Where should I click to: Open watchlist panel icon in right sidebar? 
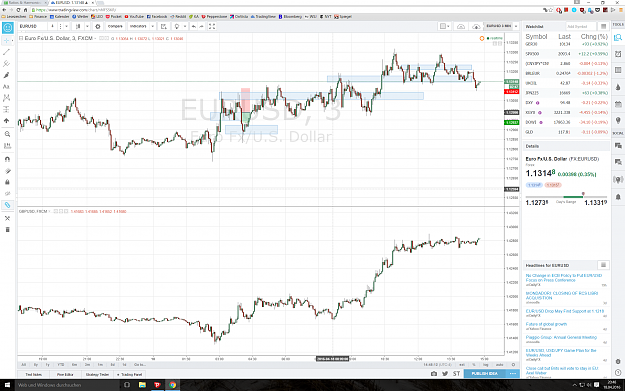click(x=618, y=37)
